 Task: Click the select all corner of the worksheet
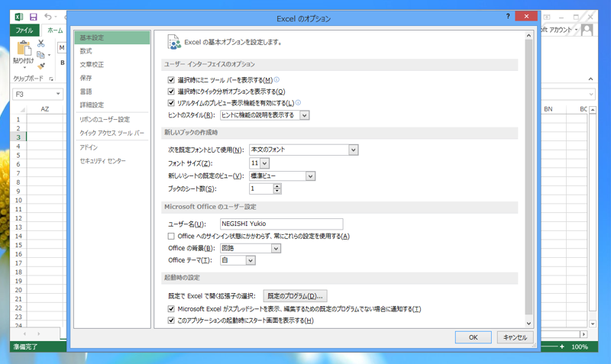[20, 109]
